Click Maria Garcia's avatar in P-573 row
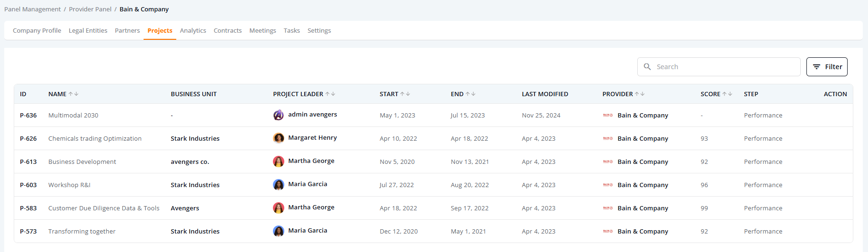The image size is (868, 252). (x=279, y=231)
